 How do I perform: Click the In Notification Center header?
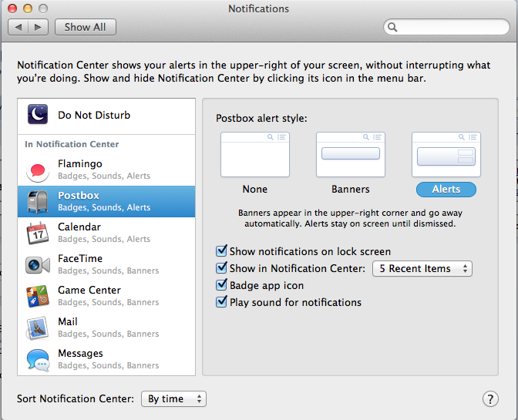[72, 144]
